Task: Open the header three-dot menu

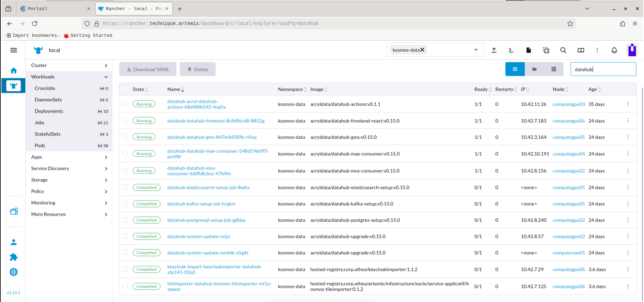Action: 597,50
